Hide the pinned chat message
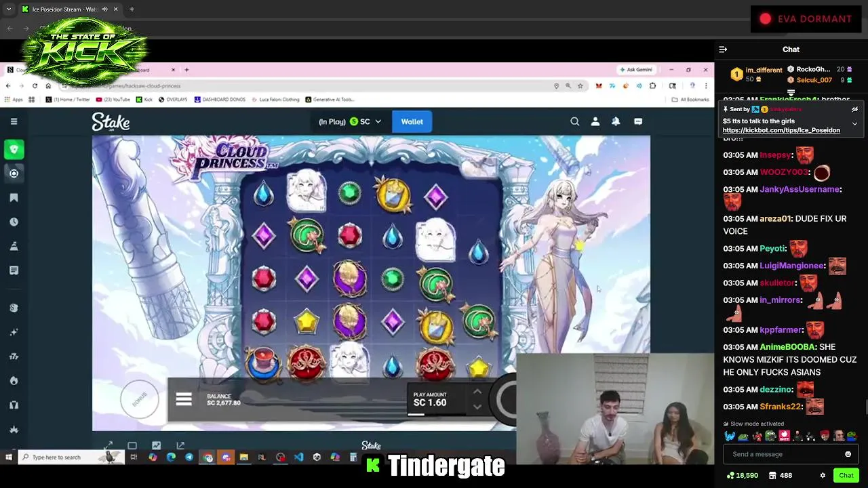Screen dimensions: 868x488 pos(854,109)
